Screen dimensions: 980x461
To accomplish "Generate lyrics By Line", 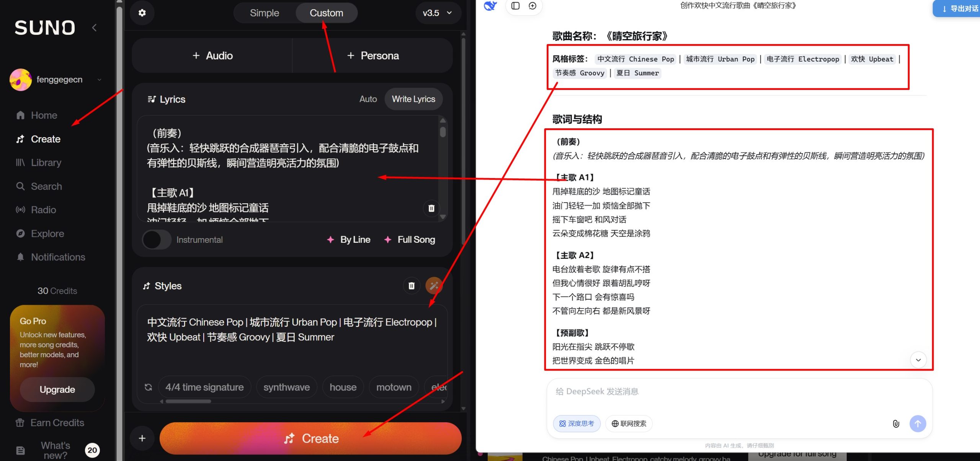I will [348, 240].
